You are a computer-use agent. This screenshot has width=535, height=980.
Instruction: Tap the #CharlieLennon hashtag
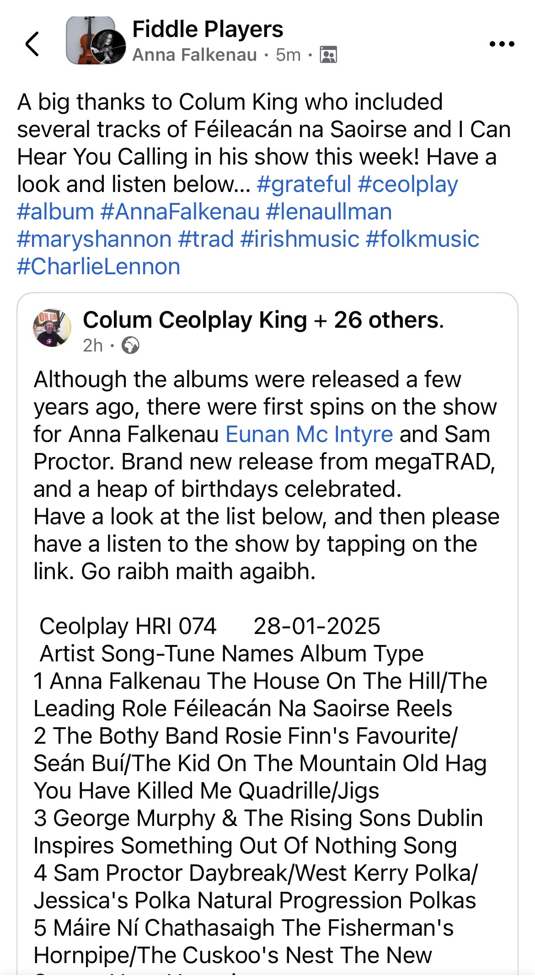[x=99, y=266]
